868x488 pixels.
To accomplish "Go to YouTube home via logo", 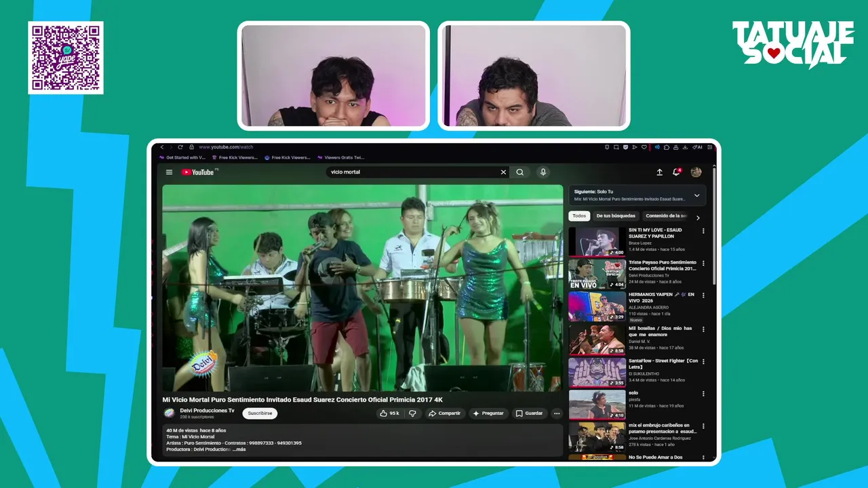I will (197, 172).
